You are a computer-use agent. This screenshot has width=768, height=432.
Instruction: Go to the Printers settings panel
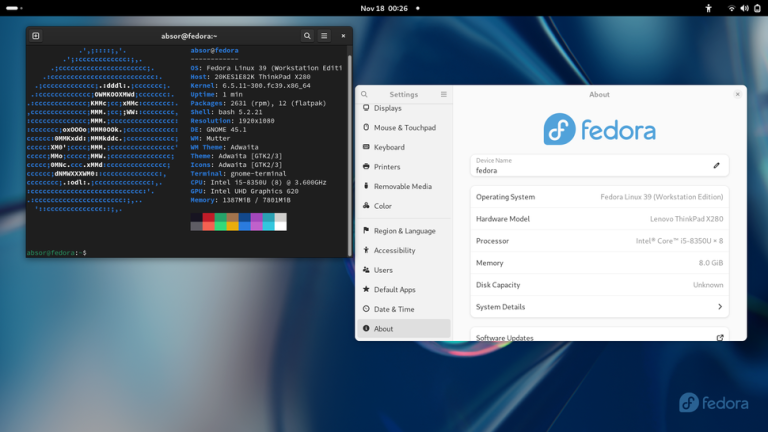click(387, 167)
